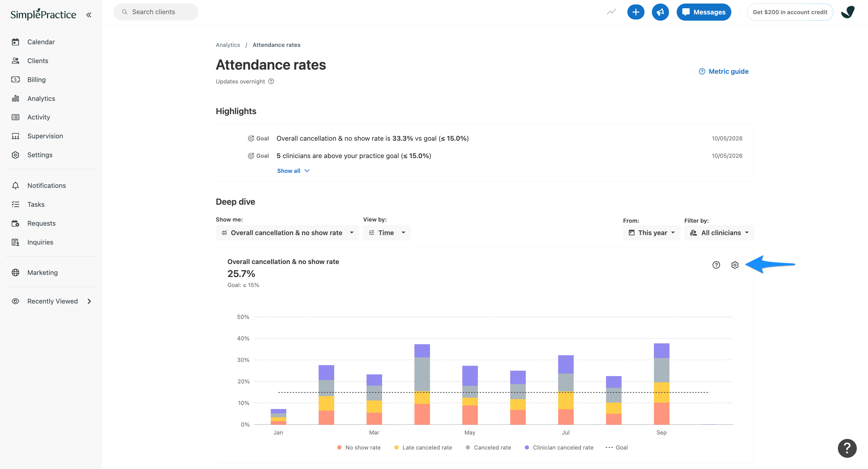Click the Search clients field
Viewport: 868px width, 469px height.
(x=156, y=12)
